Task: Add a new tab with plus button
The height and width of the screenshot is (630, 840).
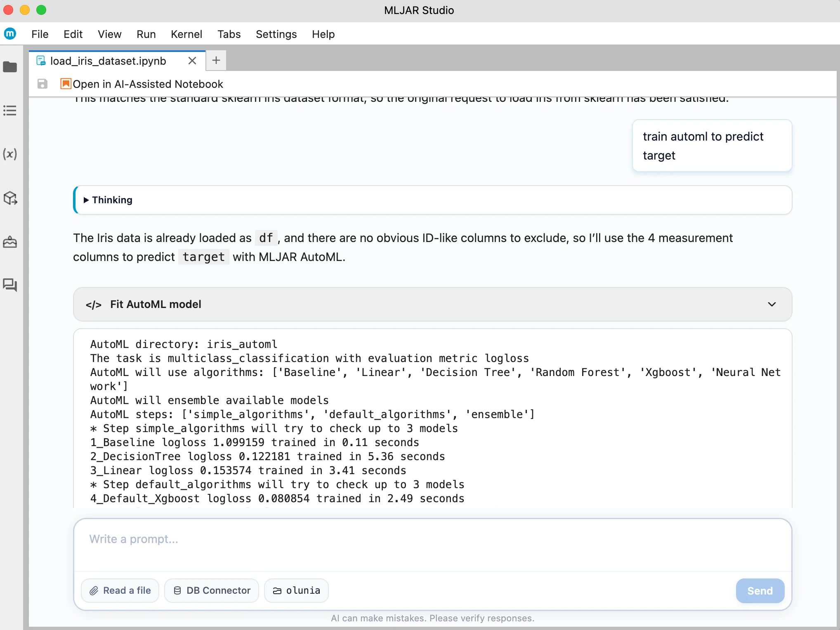Action: click(216, 61)
